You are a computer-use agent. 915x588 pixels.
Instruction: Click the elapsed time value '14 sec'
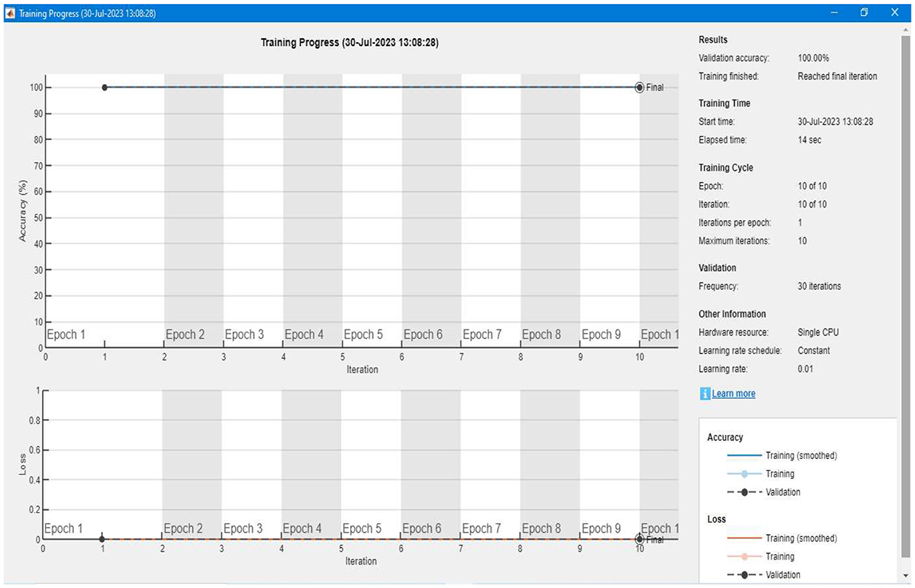809,140
